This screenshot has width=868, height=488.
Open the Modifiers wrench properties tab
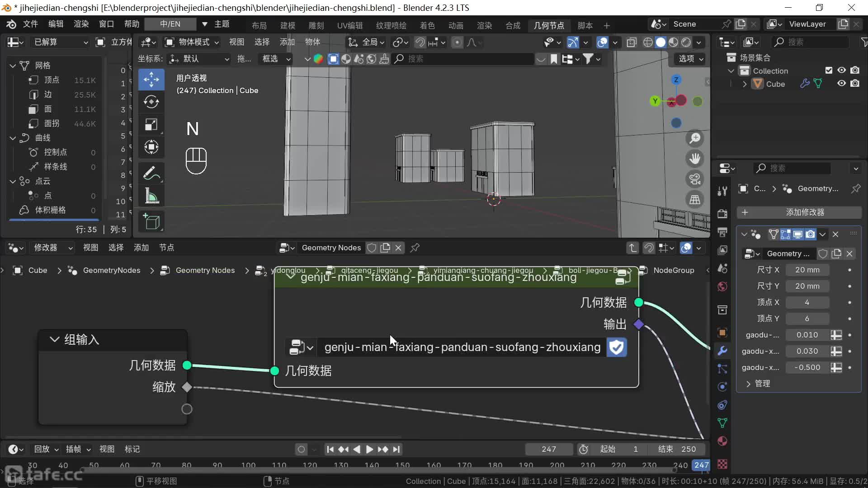[722, 350]
